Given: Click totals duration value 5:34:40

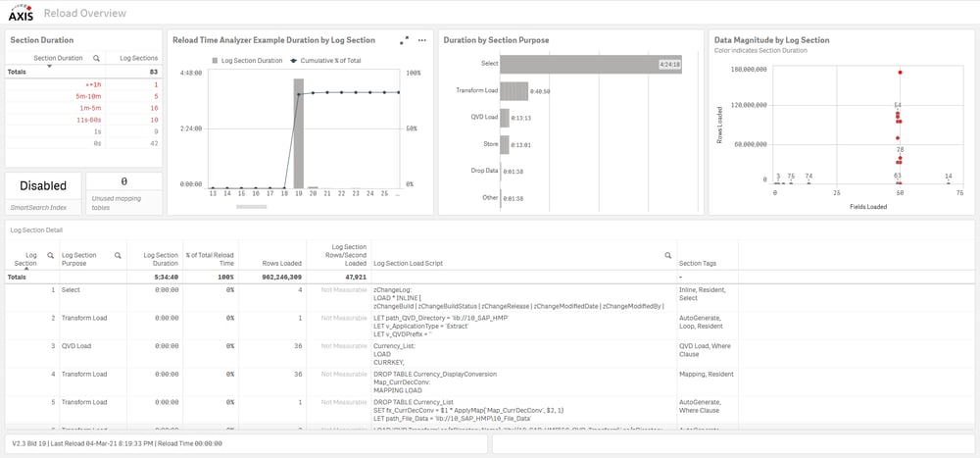Looking at the screenshot, I should point(167,276).
